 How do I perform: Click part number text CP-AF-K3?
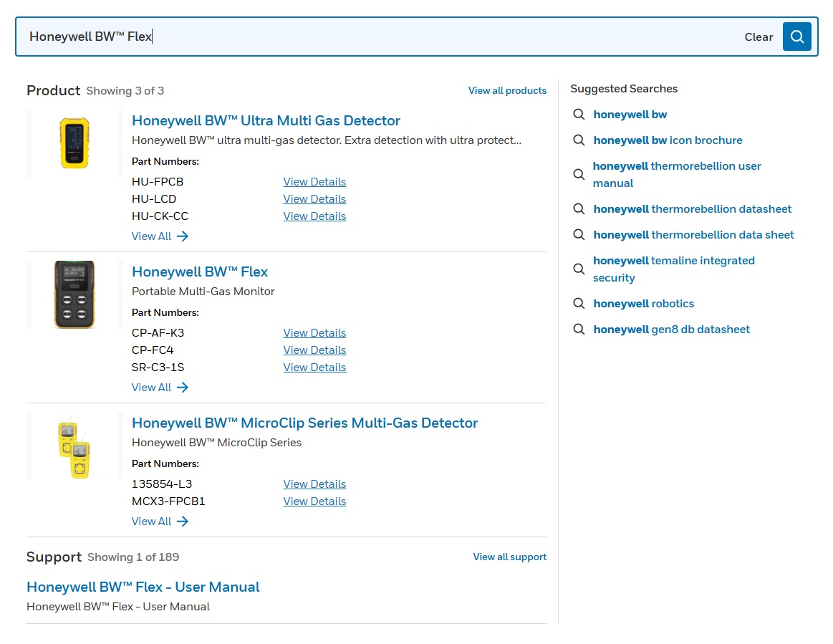(158, 333)
